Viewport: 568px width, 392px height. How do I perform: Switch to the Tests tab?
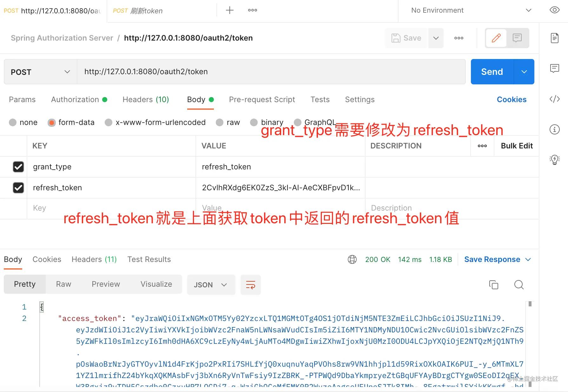coord(320,99)
